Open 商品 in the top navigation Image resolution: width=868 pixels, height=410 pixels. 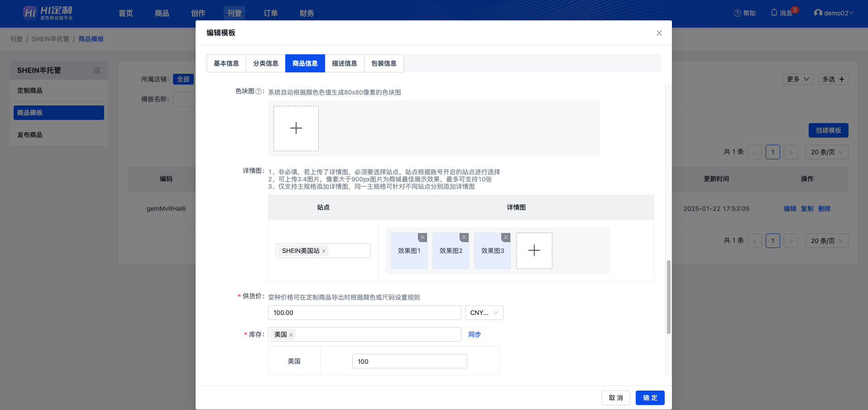click(162, 13)
